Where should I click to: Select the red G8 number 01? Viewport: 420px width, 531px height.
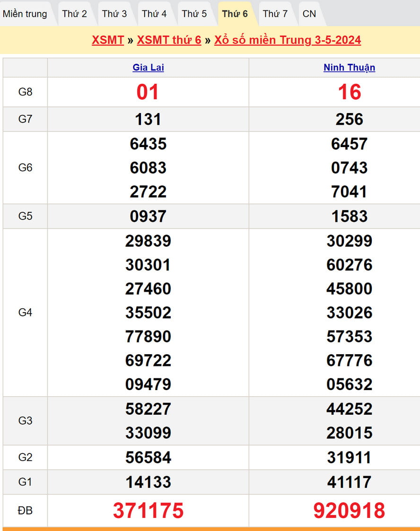coord(148,92)
